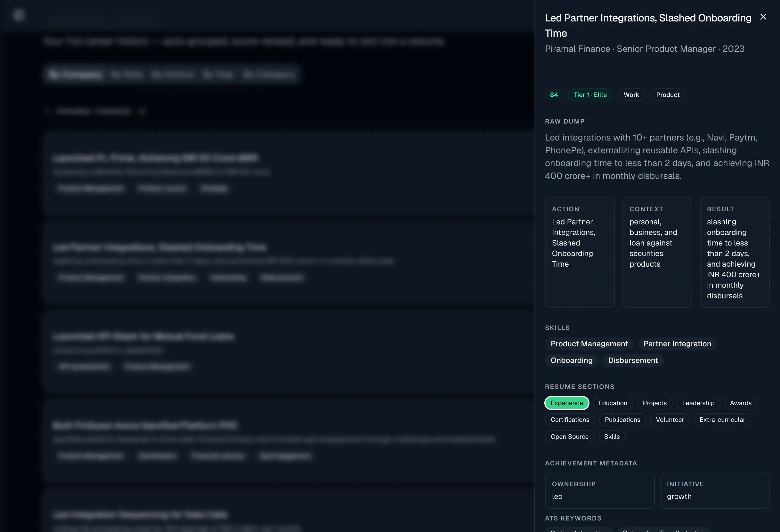The height and width of the screenshot is (532, 780).
Task: Toggle the Extra-curricular resume section
Action: point(722,420)
